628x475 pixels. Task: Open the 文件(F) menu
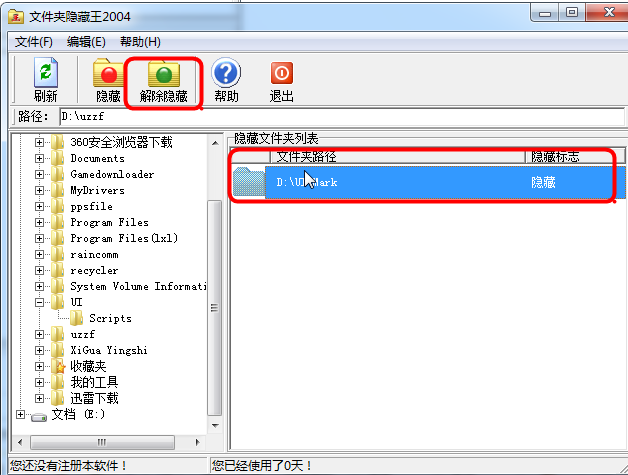[34, 42]
